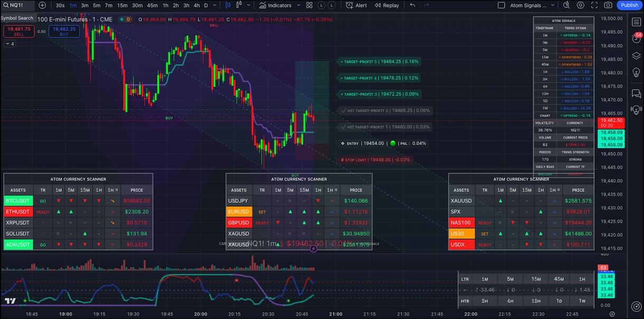Open the watchlist panel icon
644x319 pixels.
pyautogui.click(x=637, y=22)
